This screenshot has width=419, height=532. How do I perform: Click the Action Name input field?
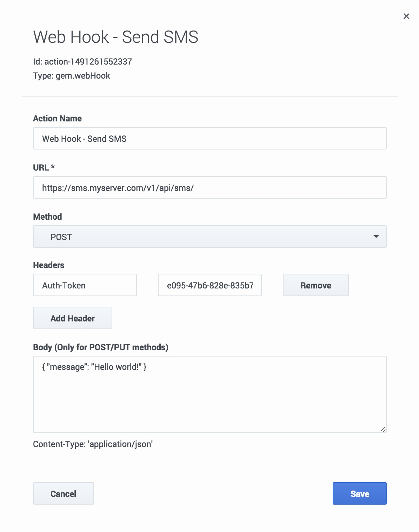coord(209,139)
